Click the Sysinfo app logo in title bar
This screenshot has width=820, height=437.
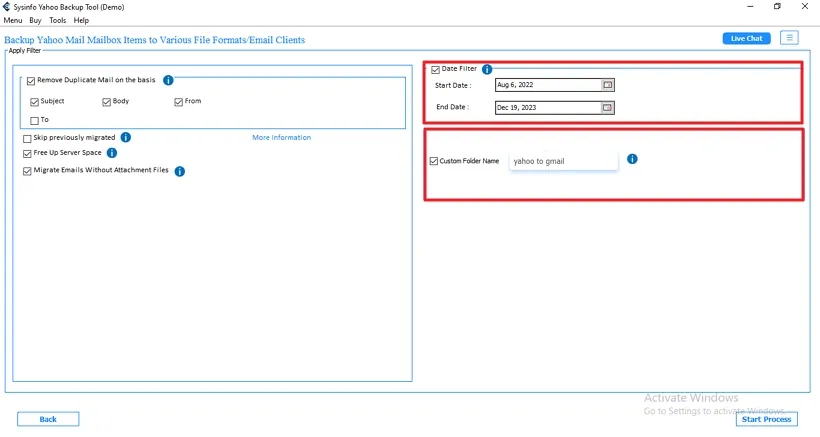click(x=6, y=7)
